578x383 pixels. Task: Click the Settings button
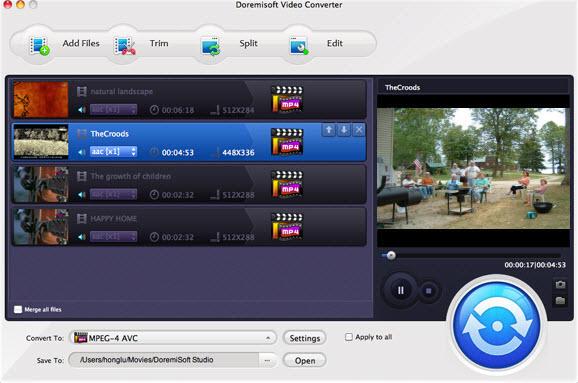[x=304, y=338]
